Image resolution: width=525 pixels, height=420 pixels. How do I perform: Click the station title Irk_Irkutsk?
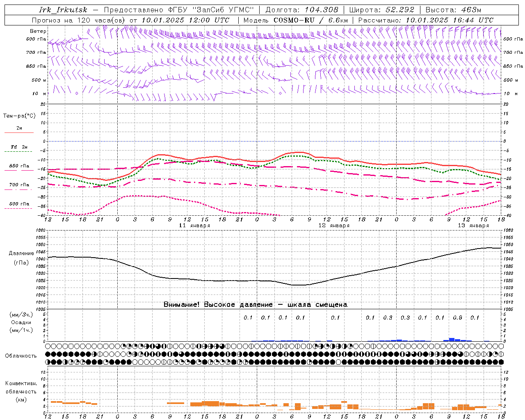pos(63,10)
